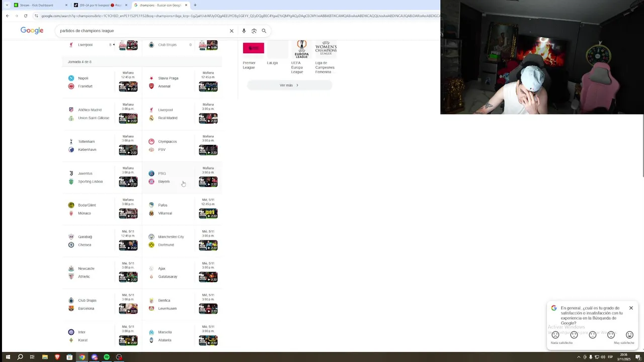Screen dimensions: 644x362
Task: Open the UEFA Europa League card
Action: [301, 57]
